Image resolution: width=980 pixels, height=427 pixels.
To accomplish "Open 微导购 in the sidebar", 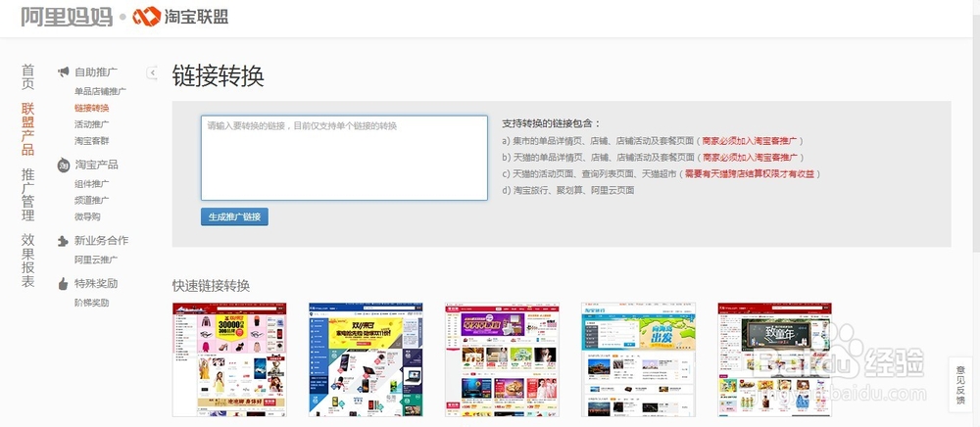I will [87, 216].
